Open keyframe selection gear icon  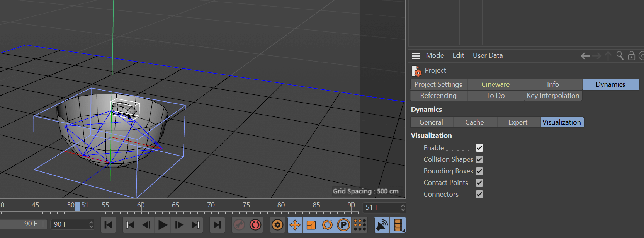coord(277,225)
